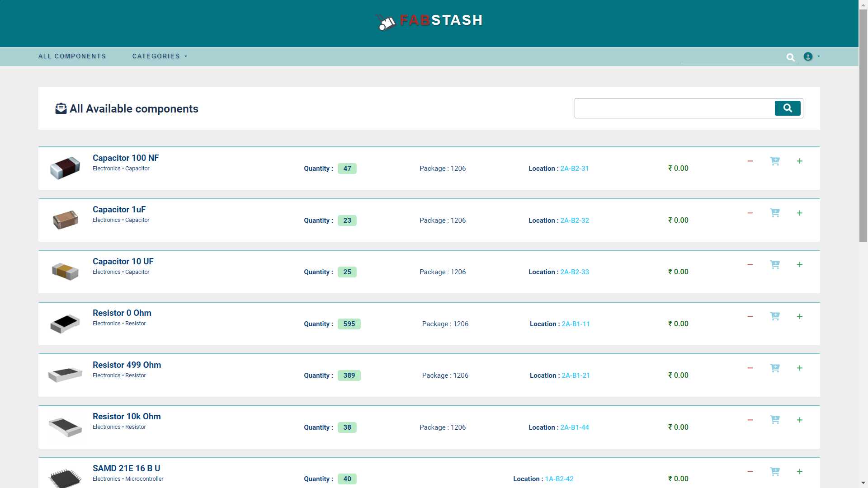Click minus icon for Capacitor 1uF
The image size is (868, 488).
click(x=750, y=213)
